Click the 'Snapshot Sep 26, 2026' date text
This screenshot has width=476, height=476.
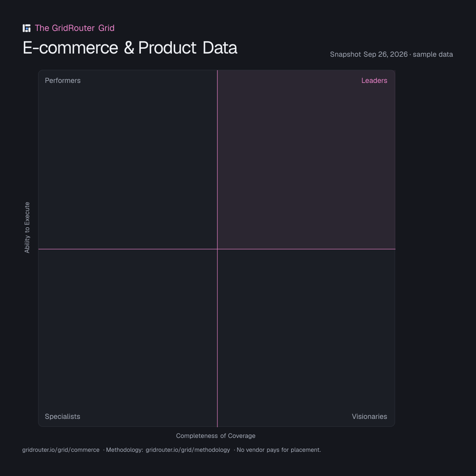point(369,54)
